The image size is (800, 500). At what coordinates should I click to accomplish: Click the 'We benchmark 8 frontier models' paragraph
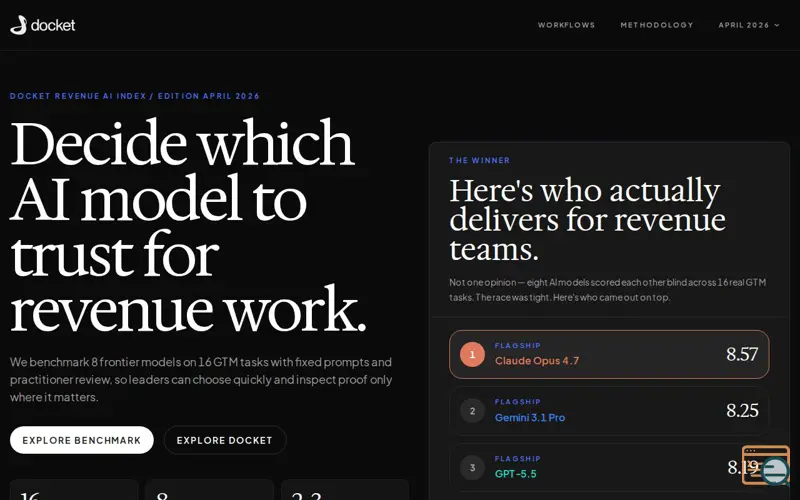pyautogui.click(x=201, y=380)
